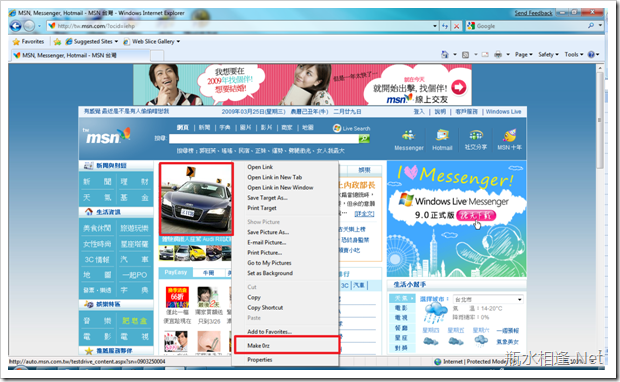This screenshot has height=382, width=620.
Task: Click the Audi car photo thumbnail
Action: [x=197, y=199]
